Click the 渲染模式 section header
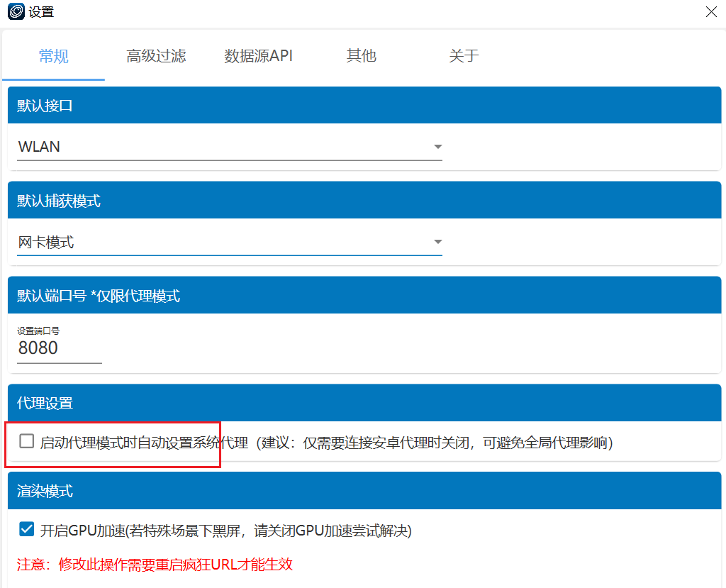This screenshot has height=588, width=726. coord(45,491)
